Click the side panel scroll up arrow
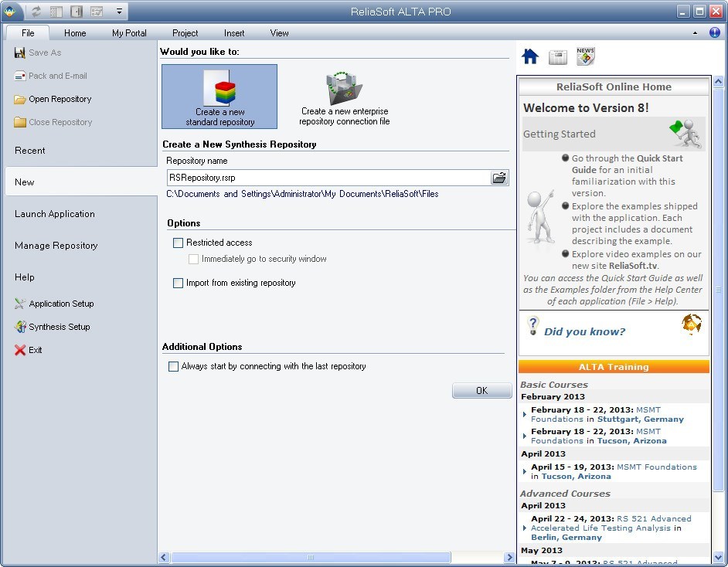Viewport: 728px width, 567px height. [718, 82]
